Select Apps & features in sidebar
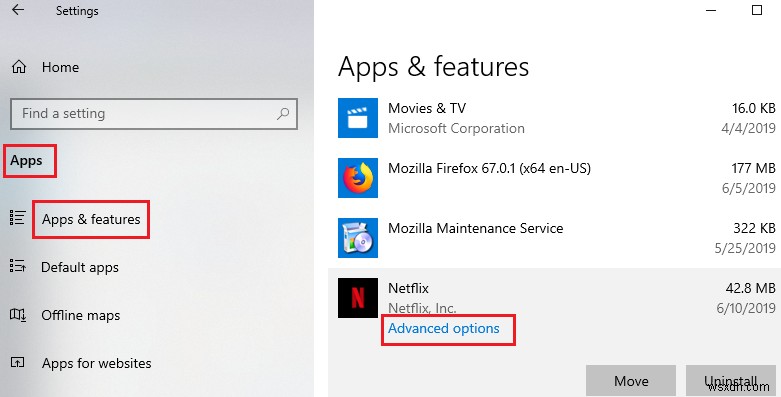This screenshot has height=397, width=781. [x=91, y=219]
